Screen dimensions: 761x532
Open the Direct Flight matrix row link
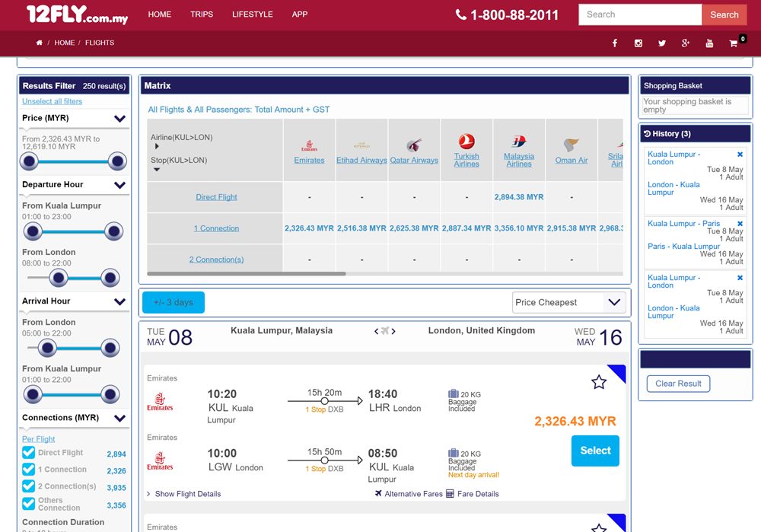216,197
